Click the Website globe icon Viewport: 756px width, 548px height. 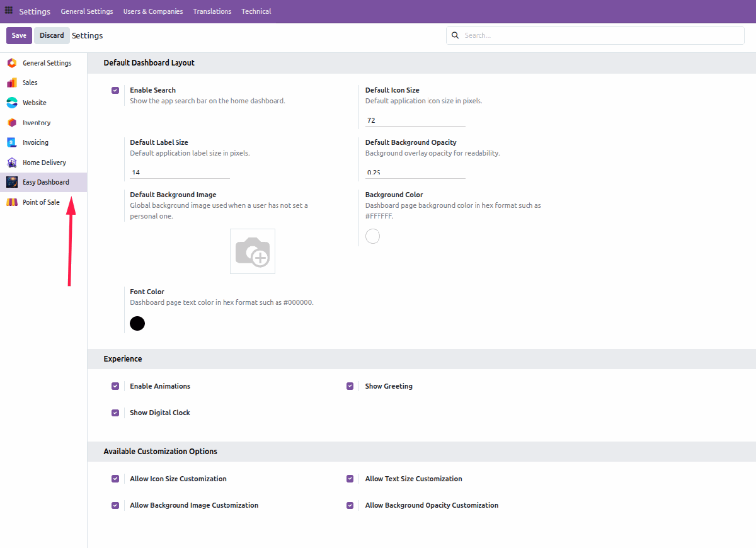(11, 103)
